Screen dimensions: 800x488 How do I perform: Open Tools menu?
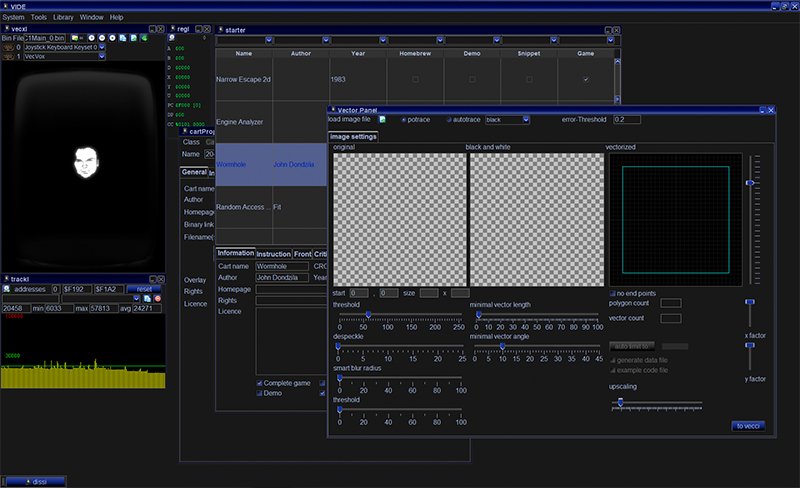pyautogui.click(x=39, y=17)
